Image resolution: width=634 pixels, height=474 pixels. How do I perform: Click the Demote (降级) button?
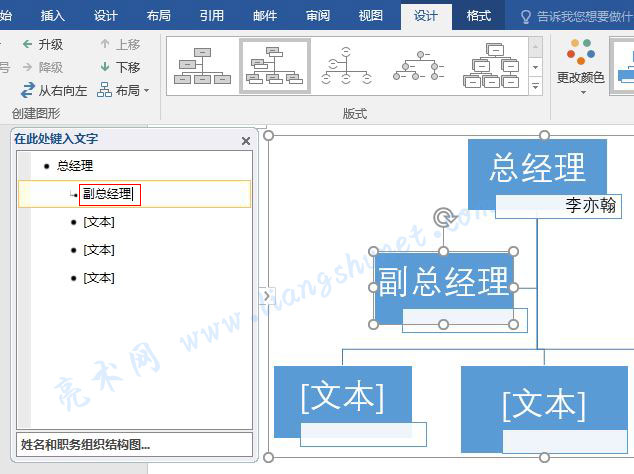[43, 67]
